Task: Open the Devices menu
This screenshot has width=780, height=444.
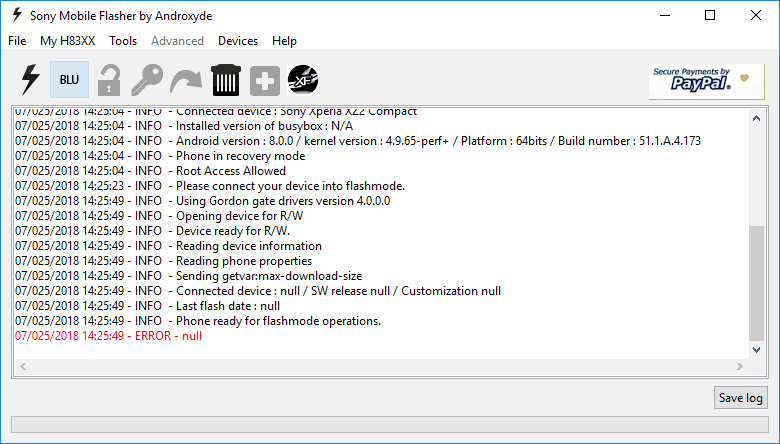Action: coord(238,41)
